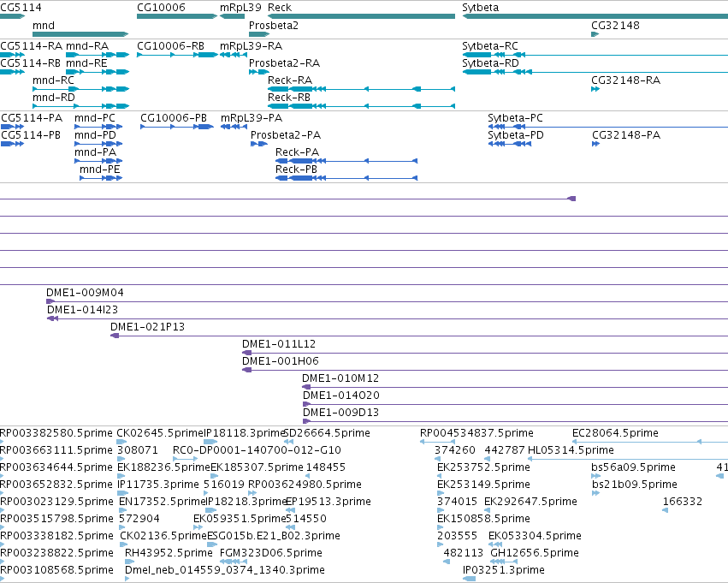Click protein Reck-PA label
The image size is (728, 583).
[x=297, y=152]
